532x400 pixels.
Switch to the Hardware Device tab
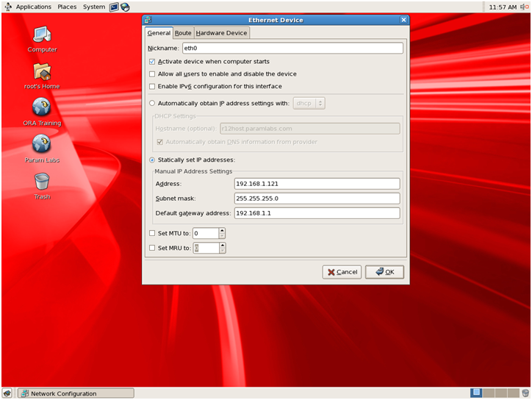(x=222, y=33)
